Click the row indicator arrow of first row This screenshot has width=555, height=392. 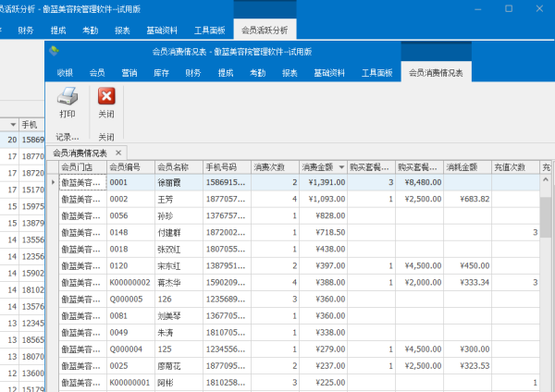53,183
